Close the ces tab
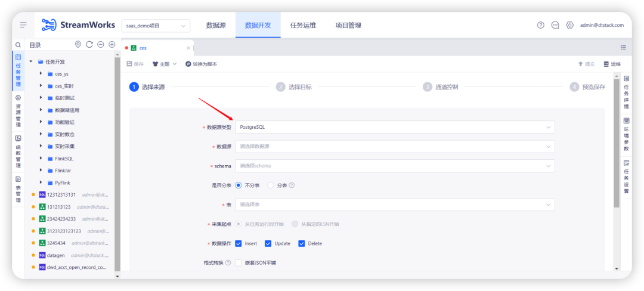This screenshot has width=644, height=291. pyautogui.click(x=188, y=48)
